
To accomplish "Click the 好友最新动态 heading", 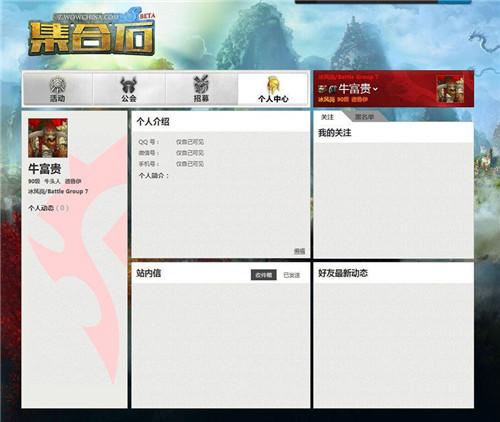I will tap(343, 273).
